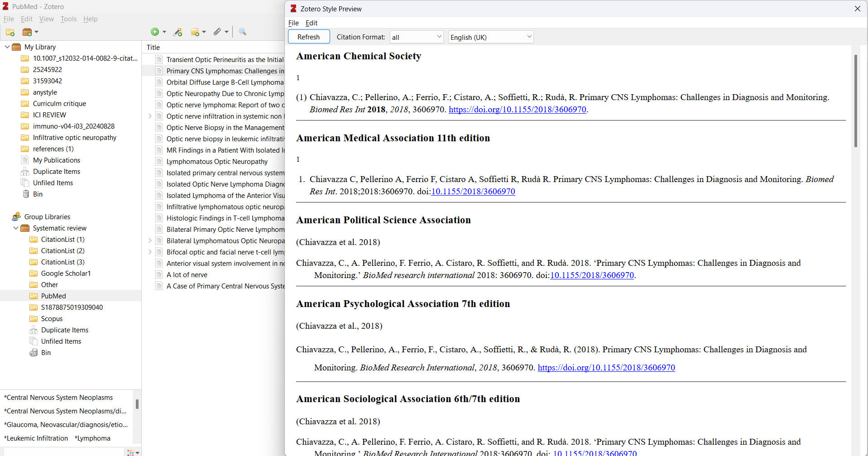This screenshot has width=868, height=456.
Task: Click the Duplicate Items icon under My Library
Action: (25, 171)
